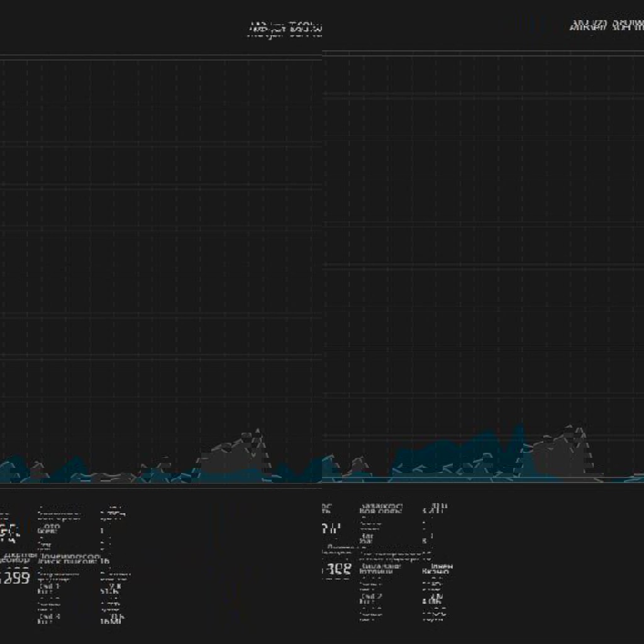Click the last stat row under left graph
The height and width of the screenshot is (644, 644).
[x=82, y=619]
